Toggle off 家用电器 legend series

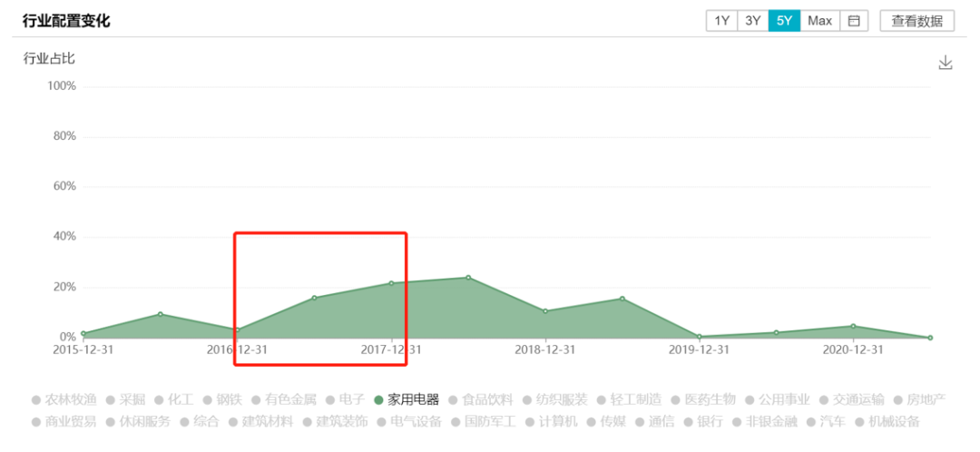coord(407,399)
